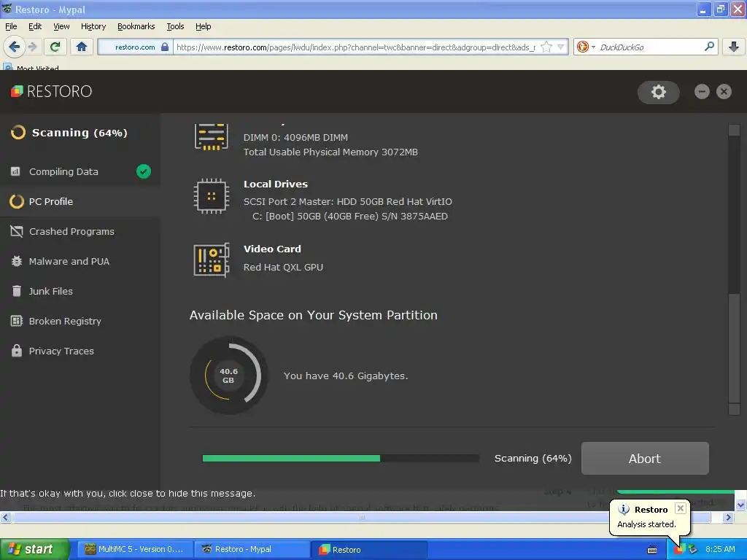Click the search magnifier icon
747x560 pixels.
coord(709,47)
